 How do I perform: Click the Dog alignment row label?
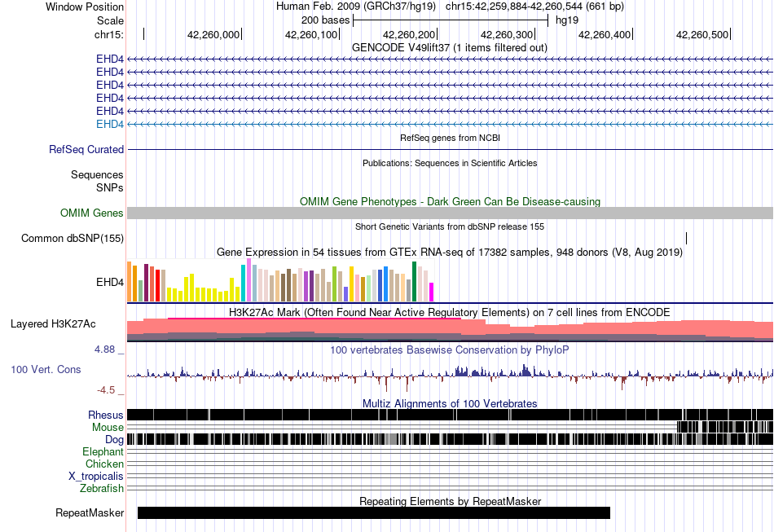(114, 440)
